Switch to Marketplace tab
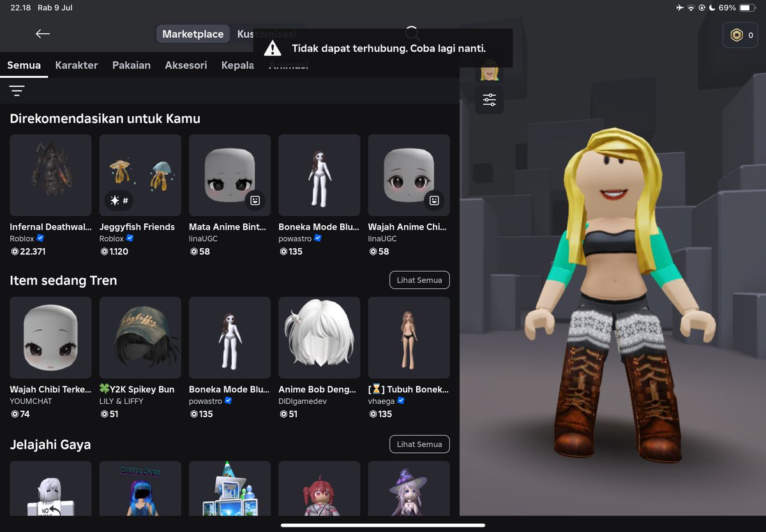 193,34
